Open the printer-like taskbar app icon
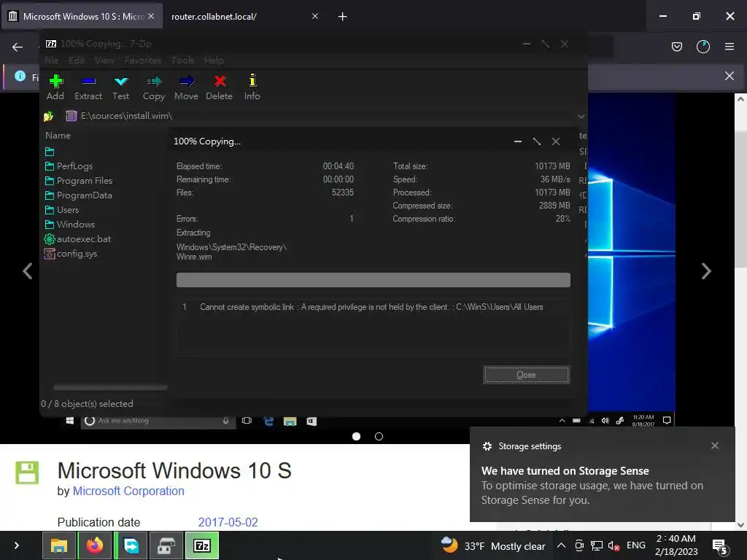The width and height of the screenshot is (747, 560). [166, 545]
